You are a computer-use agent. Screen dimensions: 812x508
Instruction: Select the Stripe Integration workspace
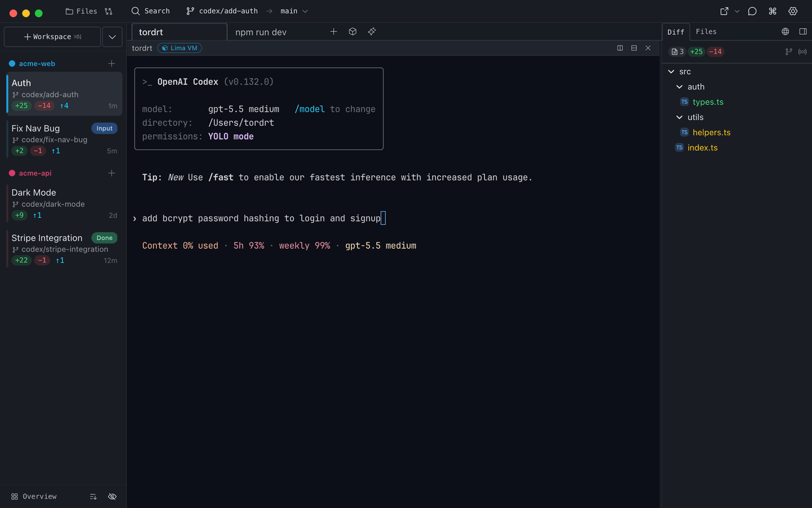tap(64, 248)
